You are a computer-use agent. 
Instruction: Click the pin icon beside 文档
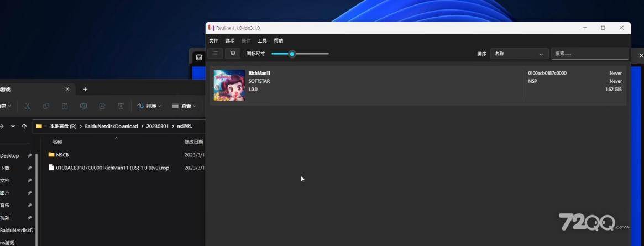(x=29, y=180)
